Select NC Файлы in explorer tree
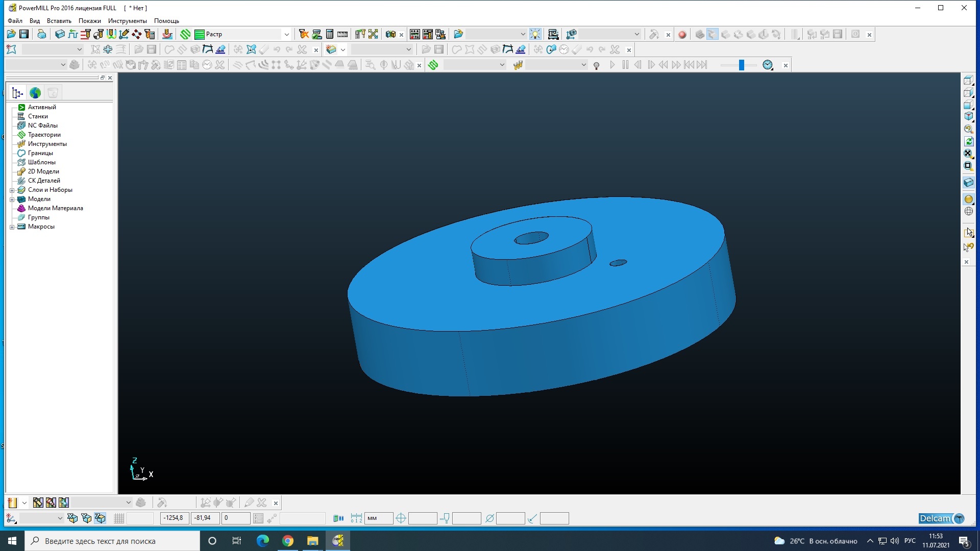This screenshot has width=980, height=551. 43,126
